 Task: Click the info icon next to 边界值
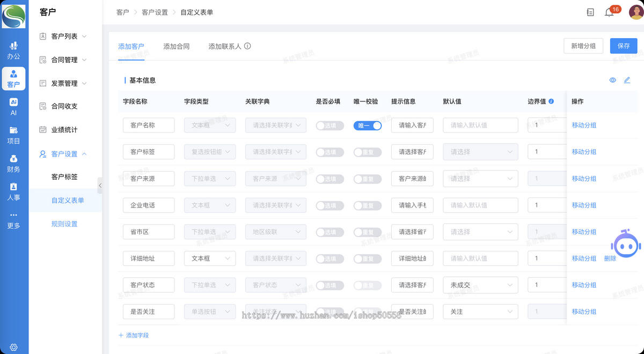(x=551, y=101)
